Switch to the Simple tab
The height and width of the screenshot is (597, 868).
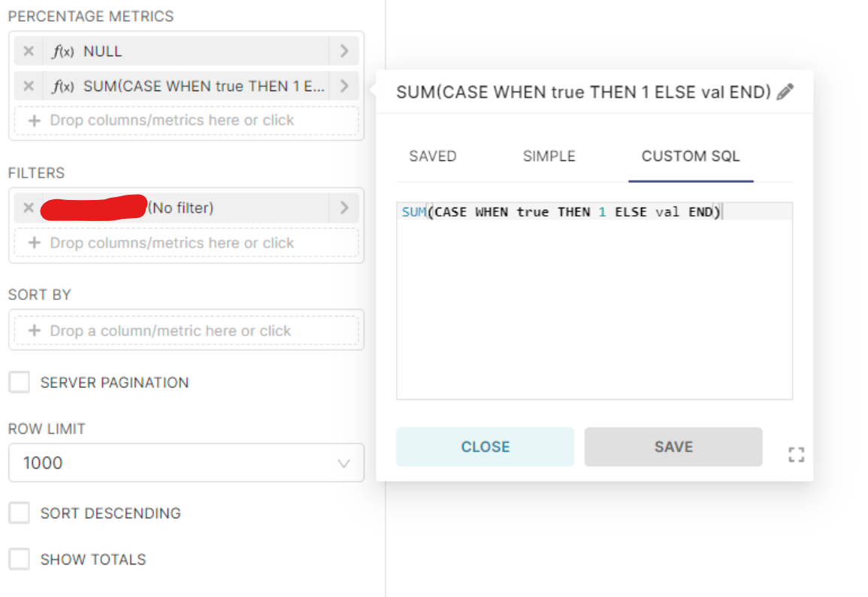pyautogui.click(x=549, y=156)
